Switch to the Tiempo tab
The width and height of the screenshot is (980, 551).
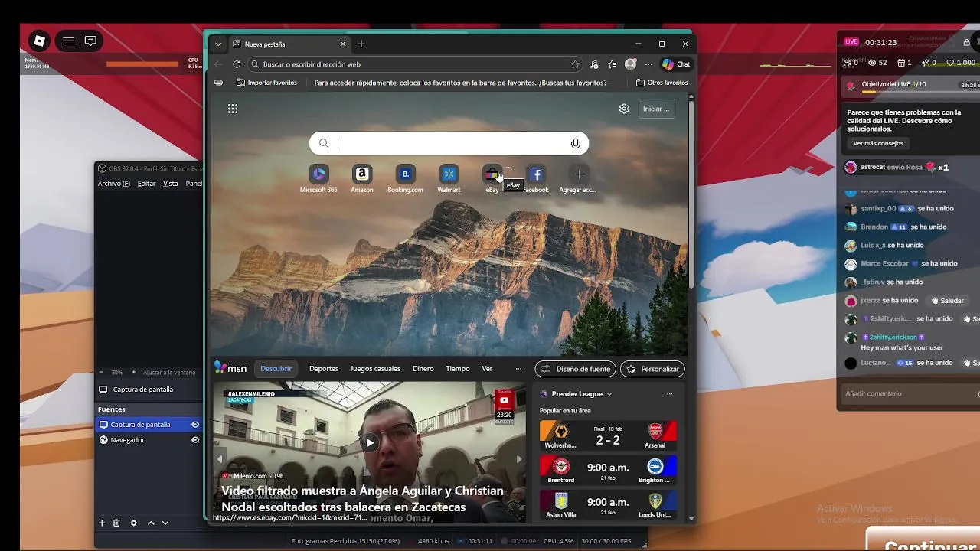click(458, 369)
